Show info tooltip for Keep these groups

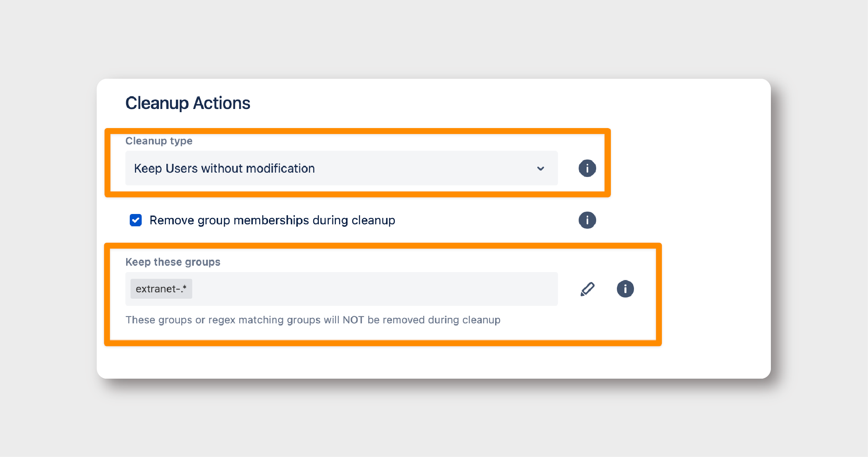coord(625,289)
